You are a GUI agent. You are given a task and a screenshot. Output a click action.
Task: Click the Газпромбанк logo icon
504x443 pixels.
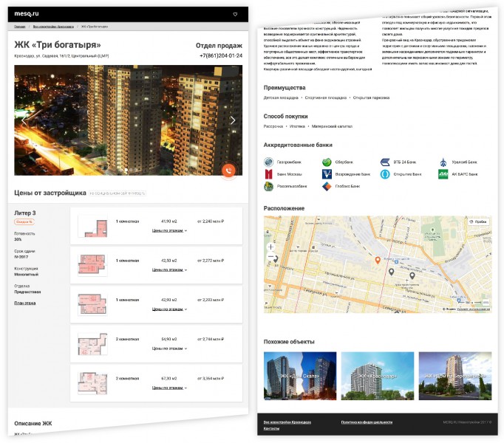tap(268, 162)
